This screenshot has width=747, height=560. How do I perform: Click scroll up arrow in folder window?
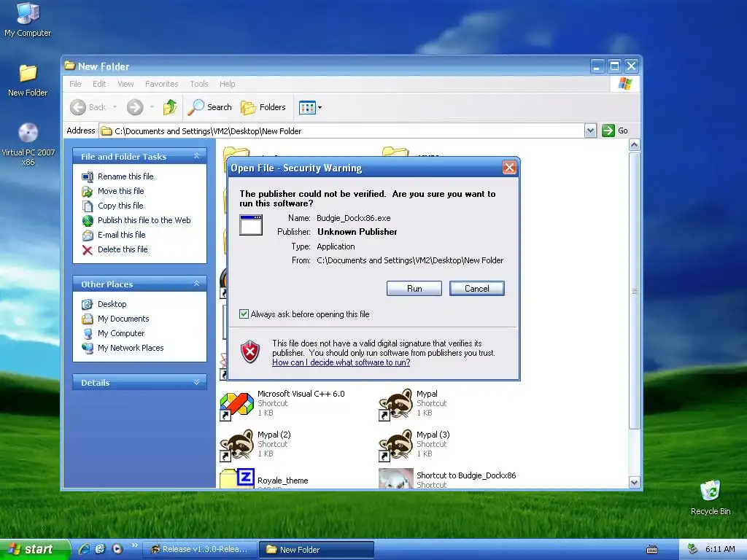coord(634,145)
